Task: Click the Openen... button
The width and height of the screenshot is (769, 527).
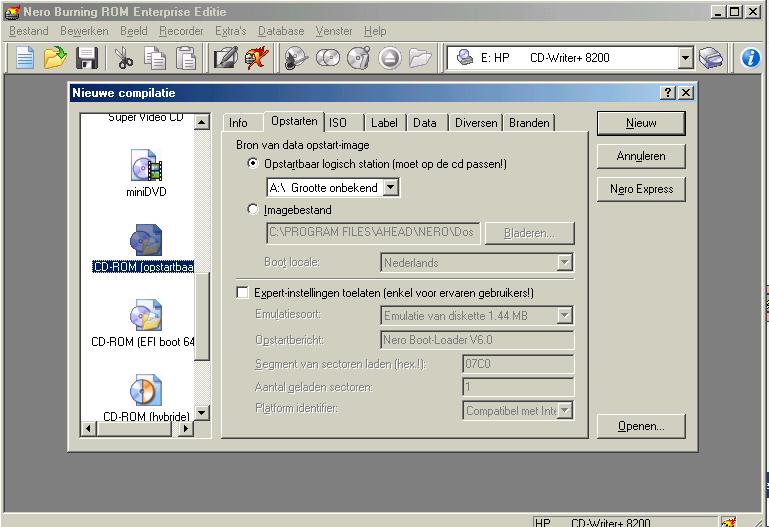Action: click(x=641, y=426)
